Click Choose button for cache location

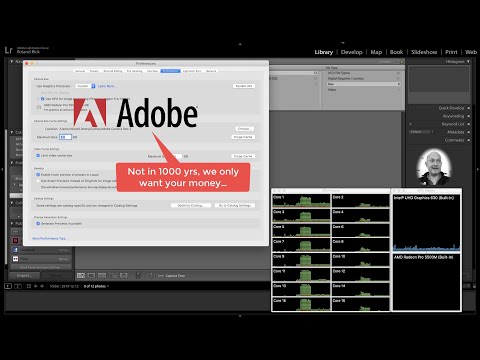click(245, 129)
